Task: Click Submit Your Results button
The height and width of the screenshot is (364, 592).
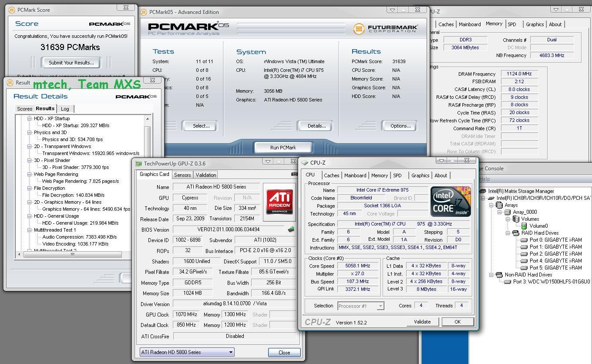Action: 71,63
